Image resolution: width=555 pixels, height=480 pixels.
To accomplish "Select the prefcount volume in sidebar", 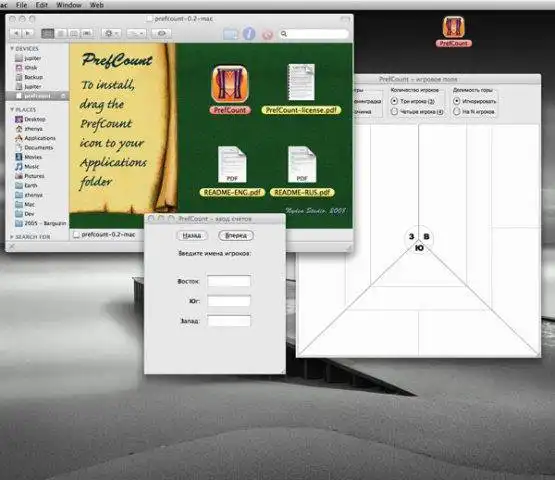I will 37,96.
